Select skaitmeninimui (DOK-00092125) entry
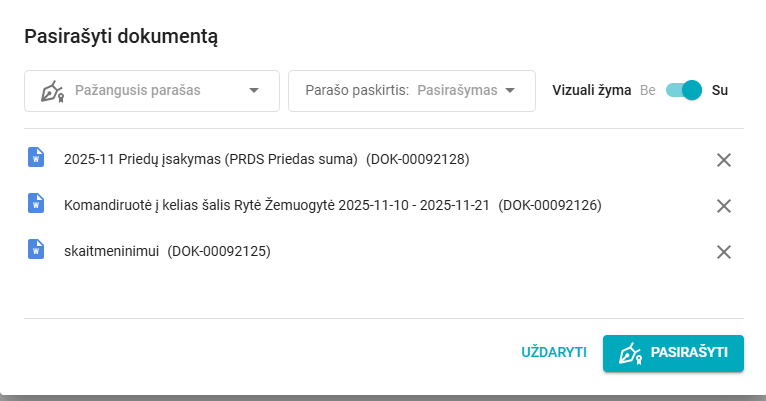This screenshot has height=401, width=766. click(167, 251)
